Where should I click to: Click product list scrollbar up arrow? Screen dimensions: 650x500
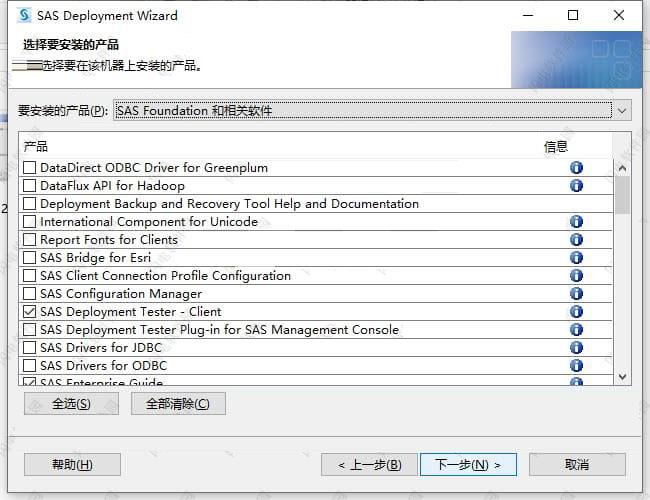[x=622, y=168]
